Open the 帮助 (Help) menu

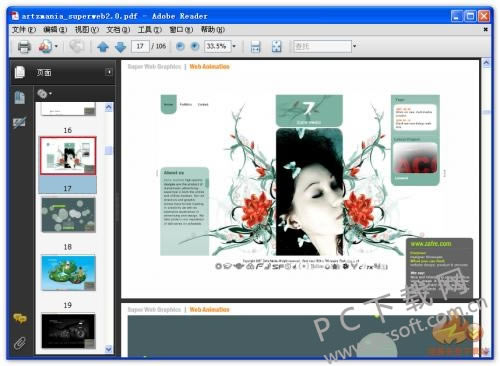tap(212, 30)
